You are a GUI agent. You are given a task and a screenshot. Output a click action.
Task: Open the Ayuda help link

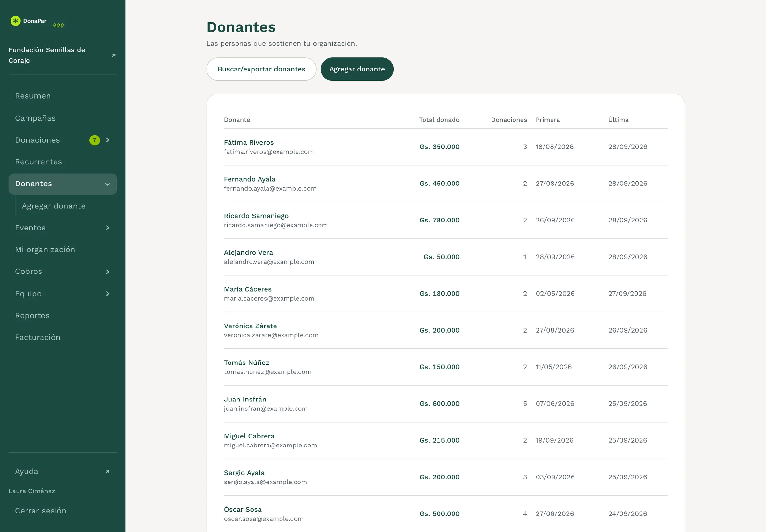point(63,471)
